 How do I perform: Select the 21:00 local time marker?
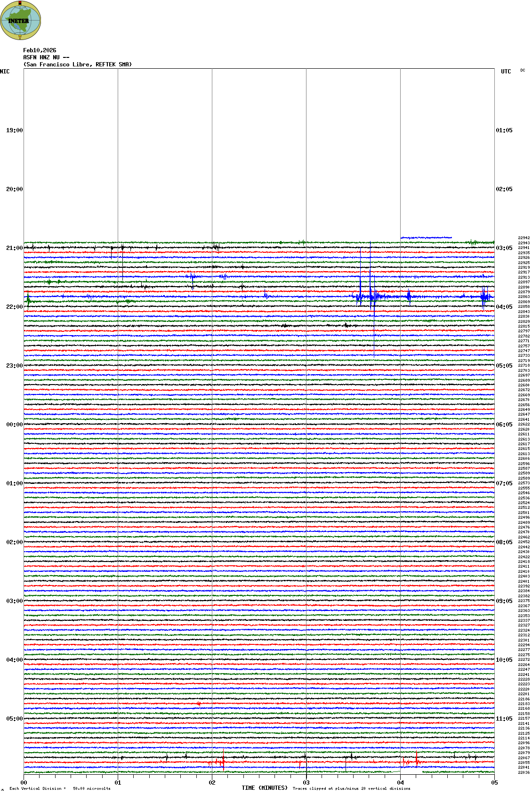[x=14, y=248]
